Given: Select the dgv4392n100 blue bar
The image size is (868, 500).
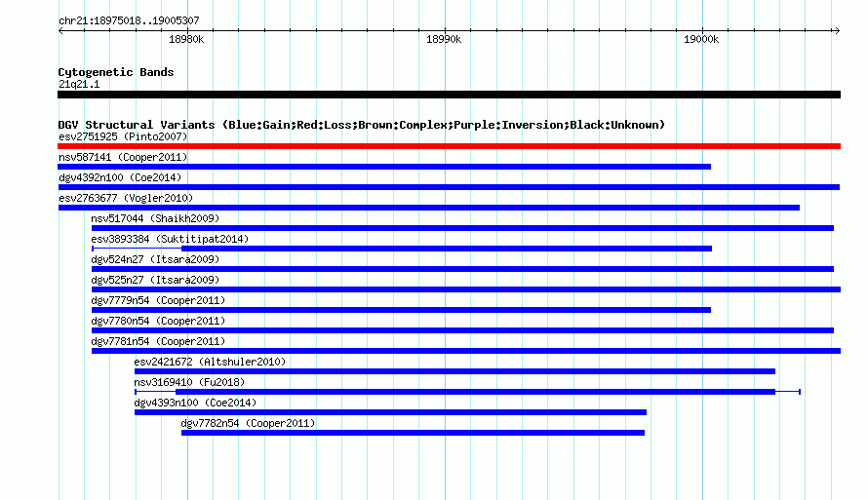Looking at the screenshot, I should click(449, 187).
